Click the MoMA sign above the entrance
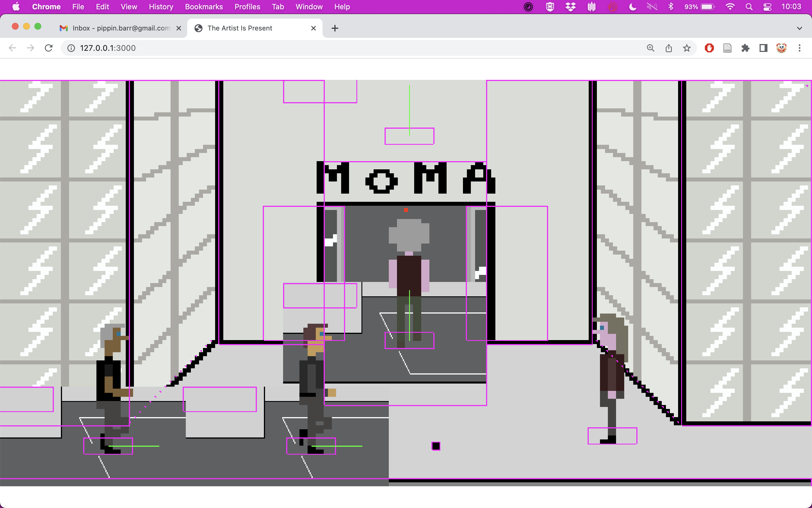This screenshot has width=812, height=508. coord(406,178)
